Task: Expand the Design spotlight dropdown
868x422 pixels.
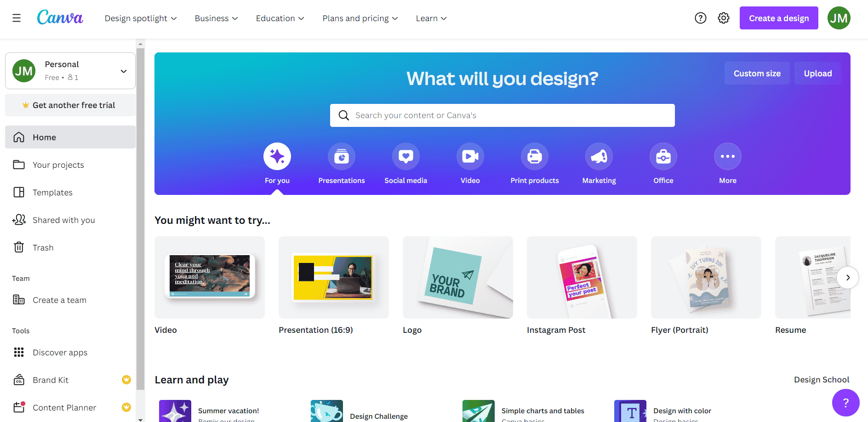Action: 141,18
